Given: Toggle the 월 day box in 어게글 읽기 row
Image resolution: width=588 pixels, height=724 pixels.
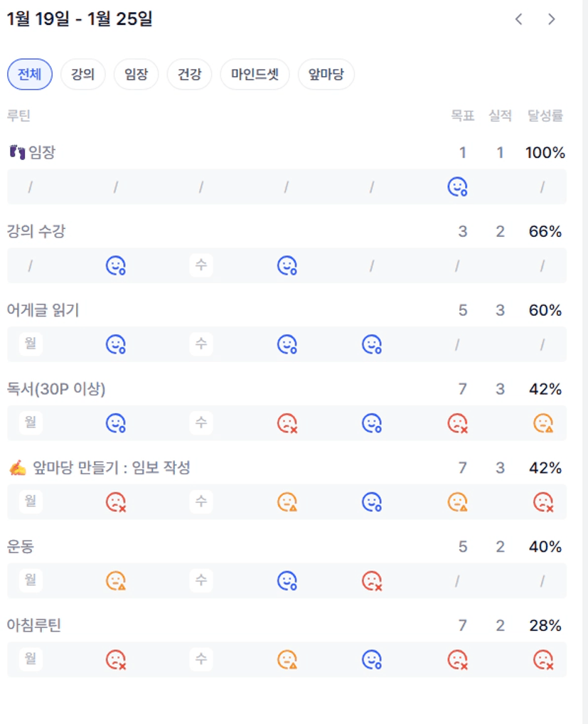Looking at the screenshot, I should 31,345.
